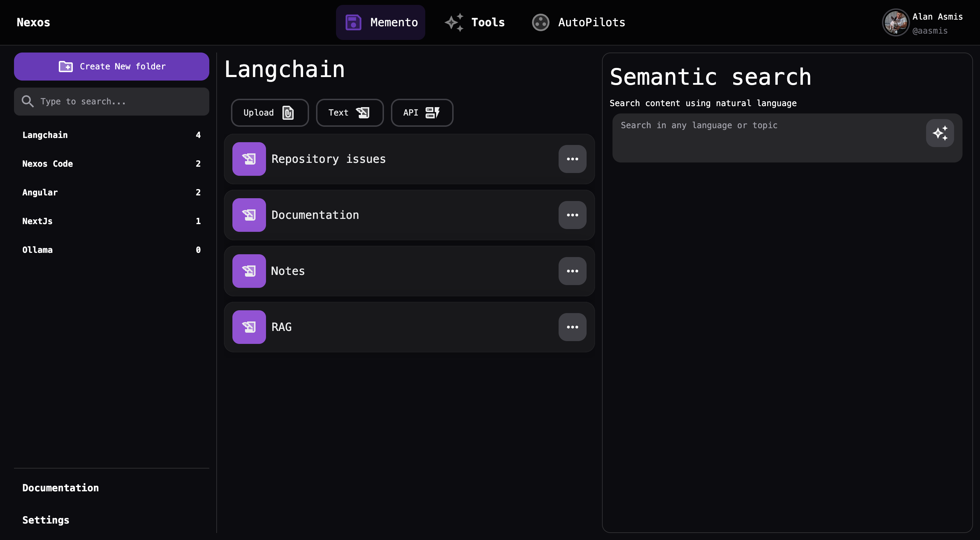The width and height of the screenshot is (980, 540).
Task: Click the AutoPilots circular icon
Action: tap(540, 22)
